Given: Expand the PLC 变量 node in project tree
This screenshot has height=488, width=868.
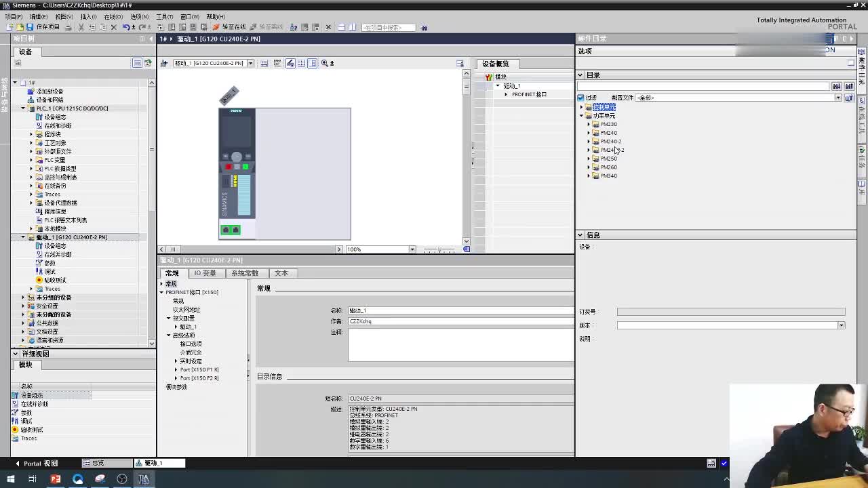Looking at the screenshot, I should tap(31, 160).
